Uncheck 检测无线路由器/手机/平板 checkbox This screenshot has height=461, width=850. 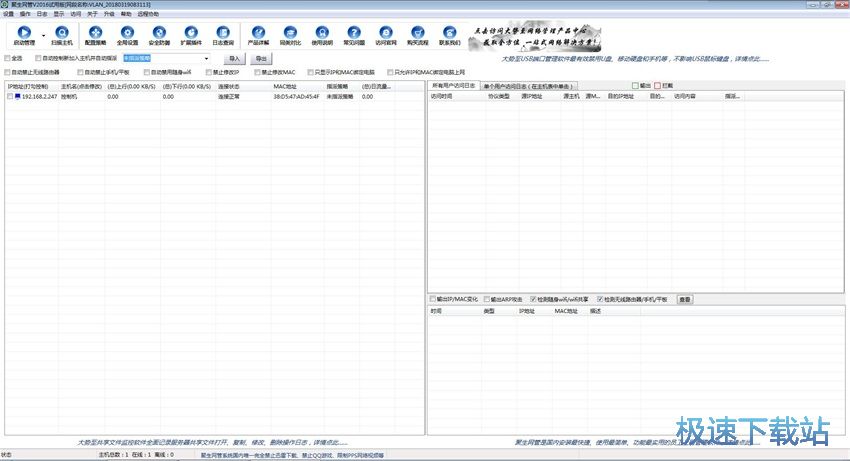(x=600, y=299)
